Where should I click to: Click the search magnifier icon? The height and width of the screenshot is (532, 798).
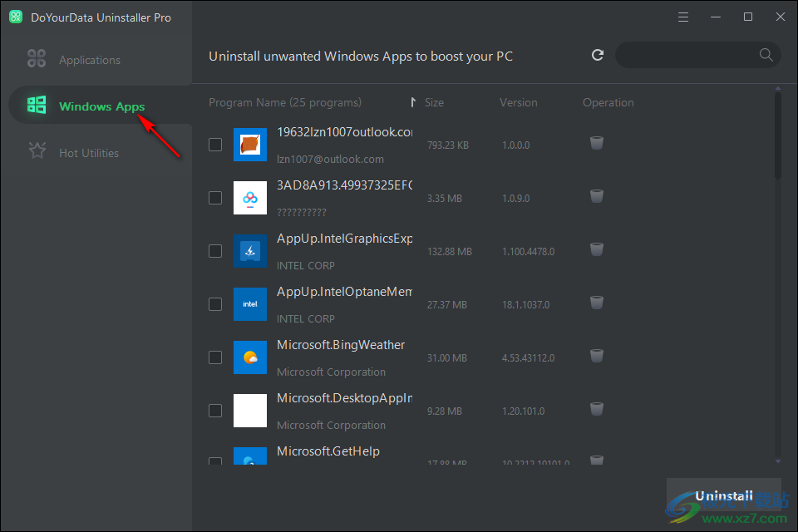click(766, 55)
